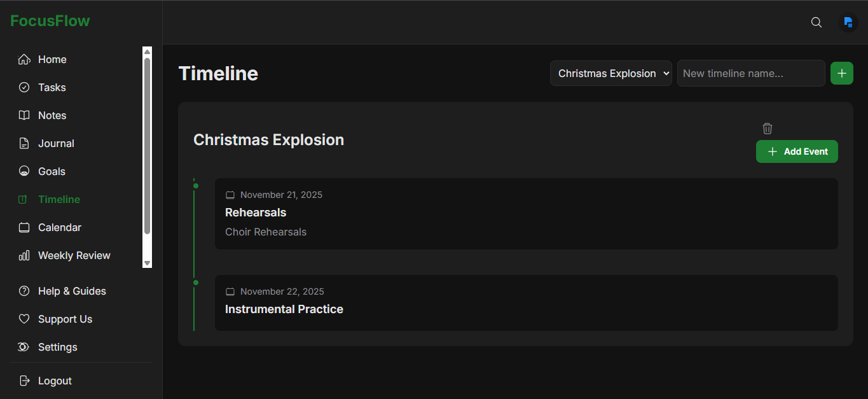This screenshot has height=399, width=868.
Task: Select the Instrumental Practice timeline event
Action: point(526,303)
